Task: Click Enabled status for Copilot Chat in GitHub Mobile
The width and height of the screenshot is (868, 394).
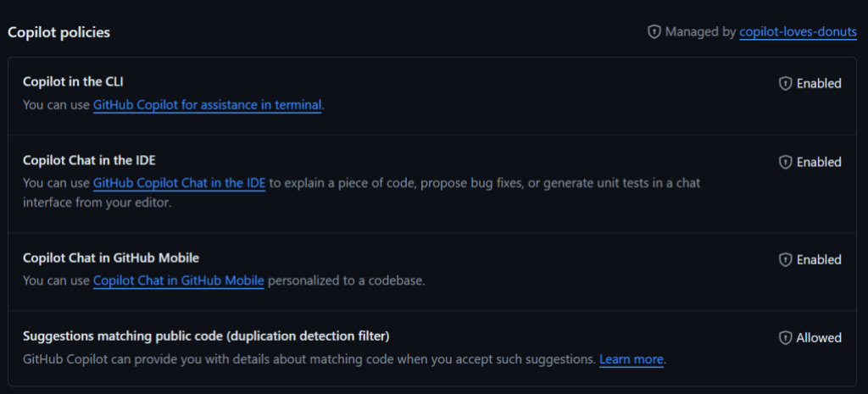Action: point(819,260)
